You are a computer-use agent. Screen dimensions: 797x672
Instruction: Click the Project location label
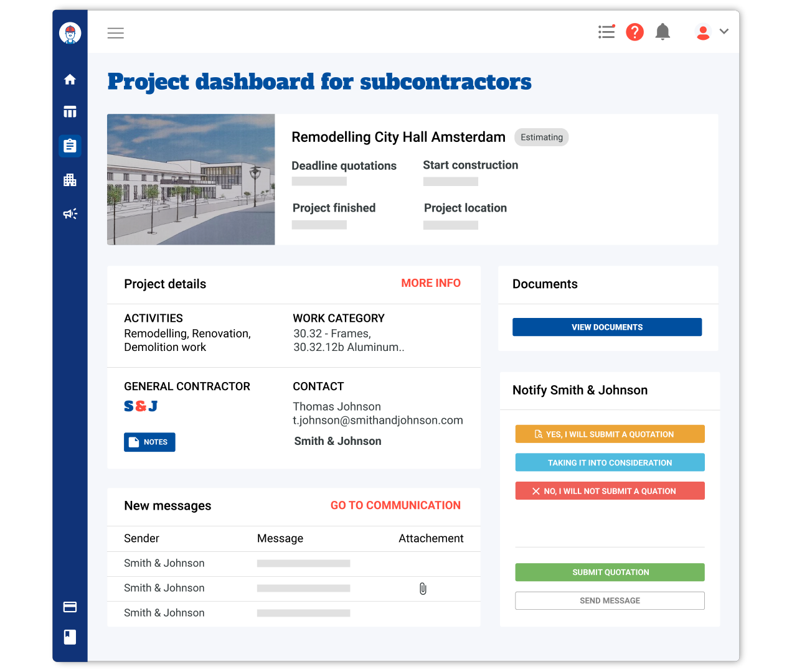(x=466, y=208)
